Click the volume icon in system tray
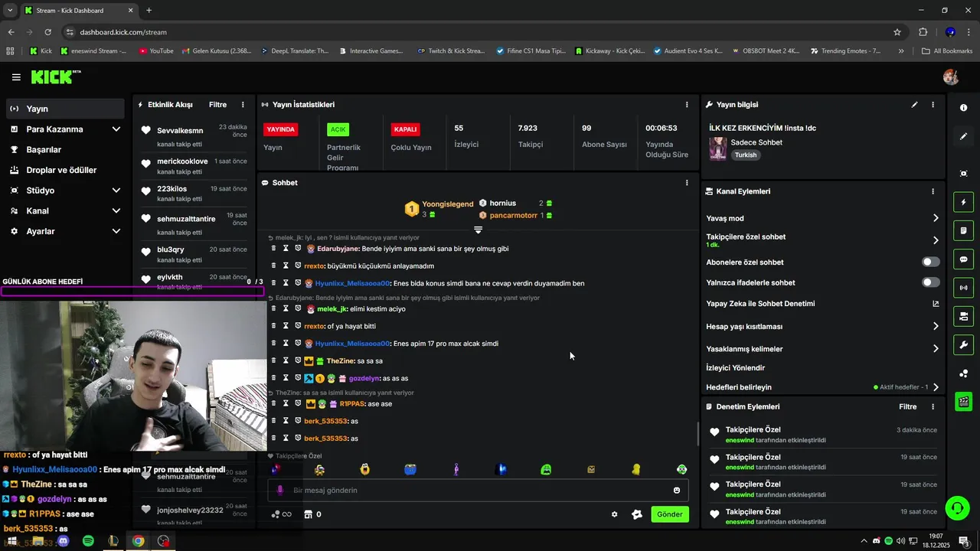The width and height of the screenshot is (980, 551). 900,541
